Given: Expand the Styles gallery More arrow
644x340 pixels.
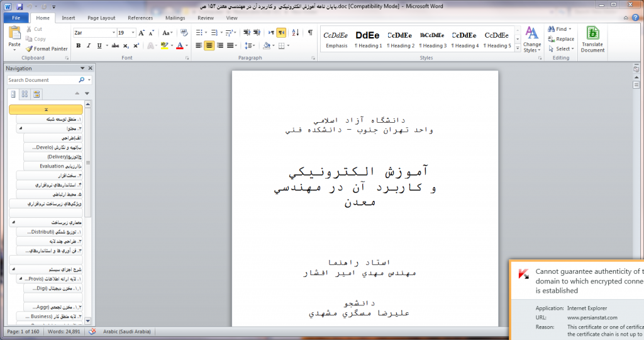Looking at the screenshot, I should click(518, 47).
